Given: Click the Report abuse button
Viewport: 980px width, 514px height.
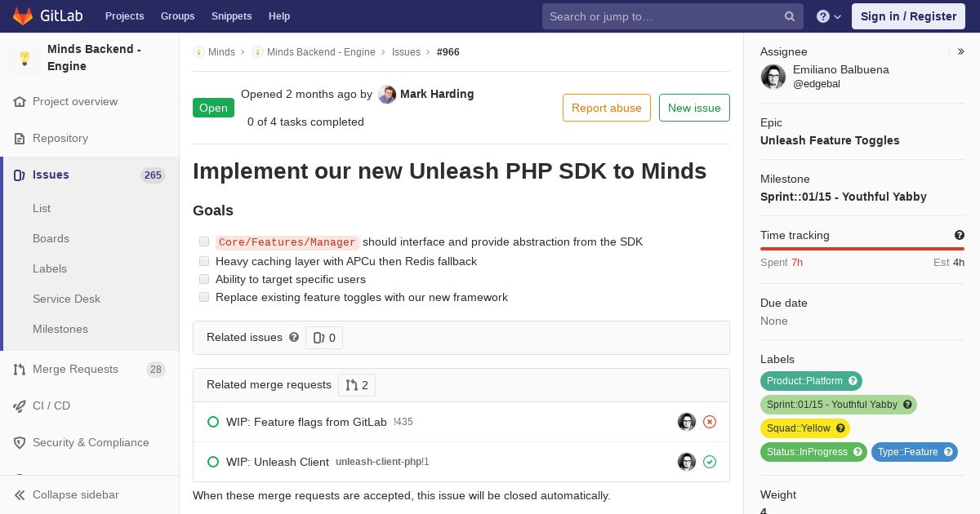Looking at the screenshot, I should [x=607, y=108].
